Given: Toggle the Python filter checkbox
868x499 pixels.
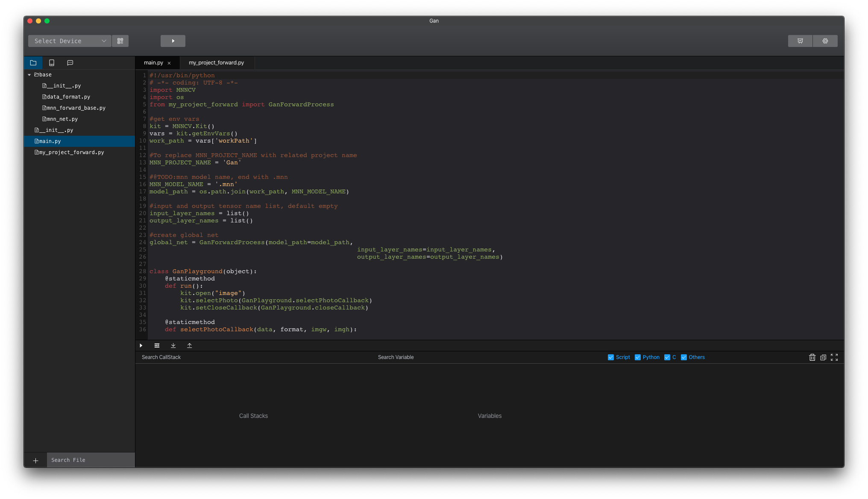Looking at the screenshot, I should tap(638, 357).
